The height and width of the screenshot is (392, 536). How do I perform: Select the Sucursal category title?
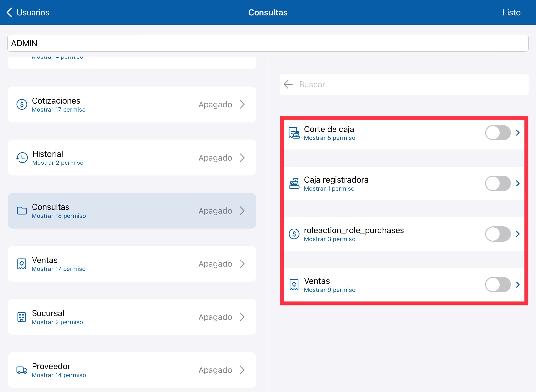[x=48, y=313]
